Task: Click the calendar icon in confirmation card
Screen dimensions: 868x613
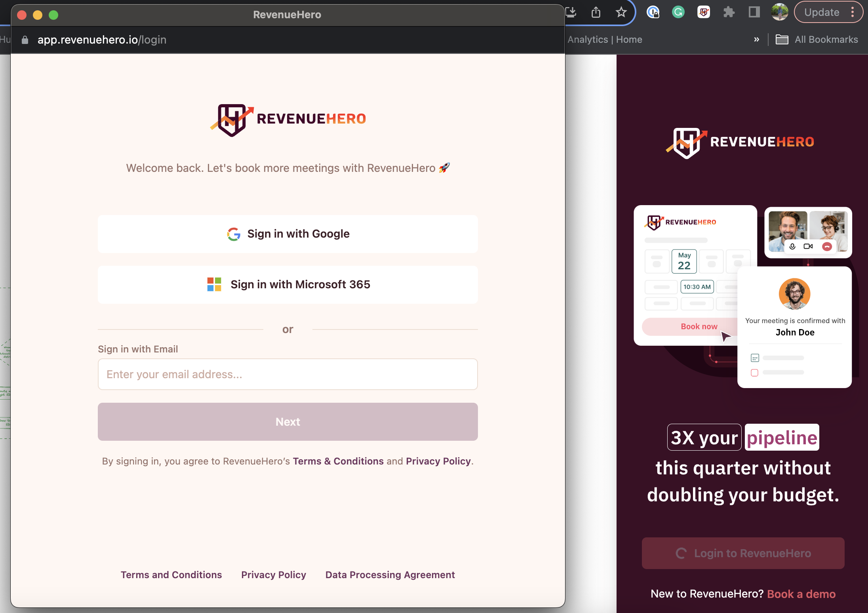Action: 755,358
